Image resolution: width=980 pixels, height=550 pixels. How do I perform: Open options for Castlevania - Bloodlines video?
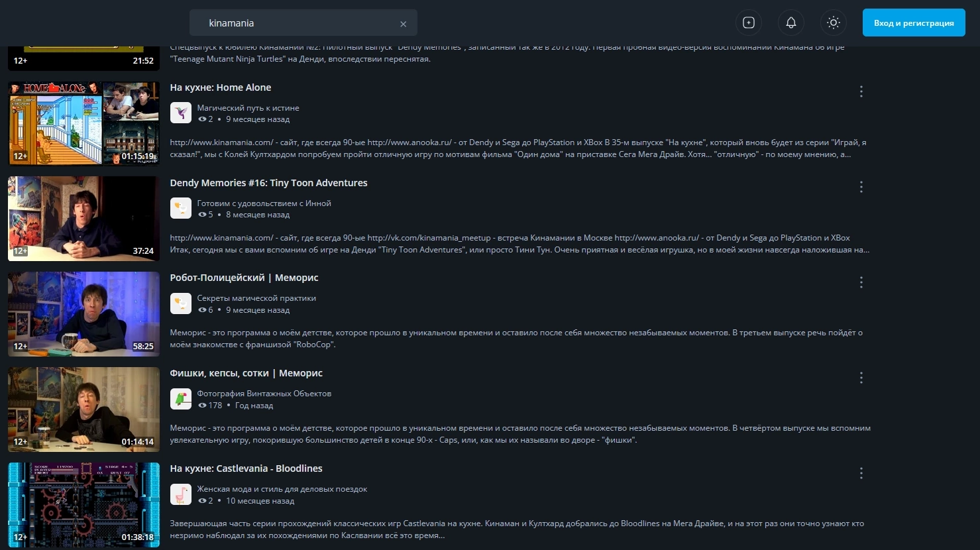pos(861,473)
